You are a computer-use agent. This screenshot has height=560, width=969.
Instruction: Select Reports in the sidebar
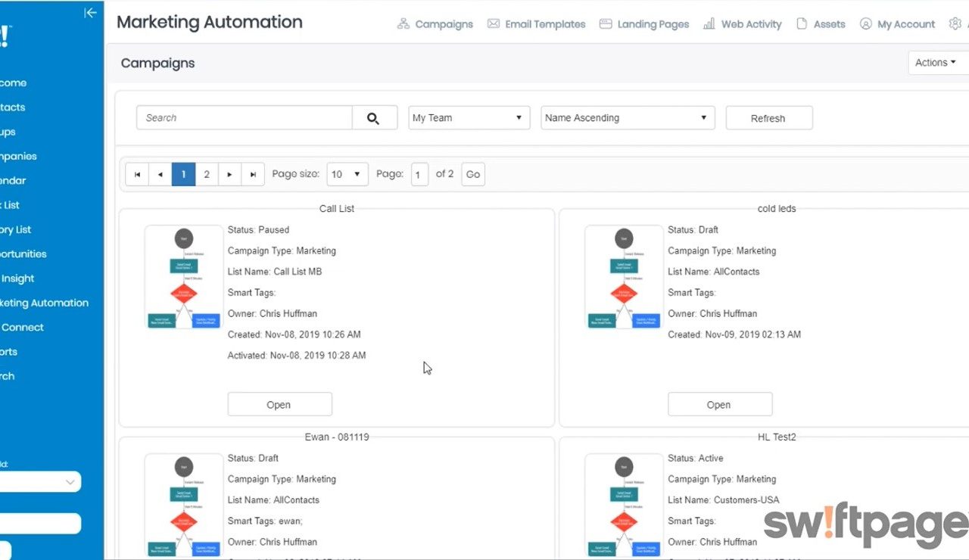point(8,351)
